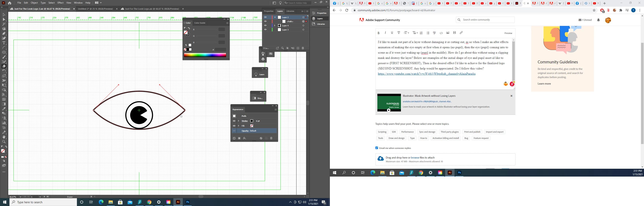Click the Illustrator Home icon
Viewport: 644px width, 206px height.
(x=9, y=3)
